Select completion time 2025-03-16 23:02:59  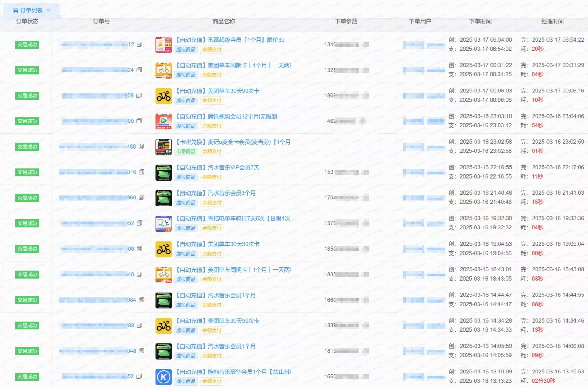[558, 142]
